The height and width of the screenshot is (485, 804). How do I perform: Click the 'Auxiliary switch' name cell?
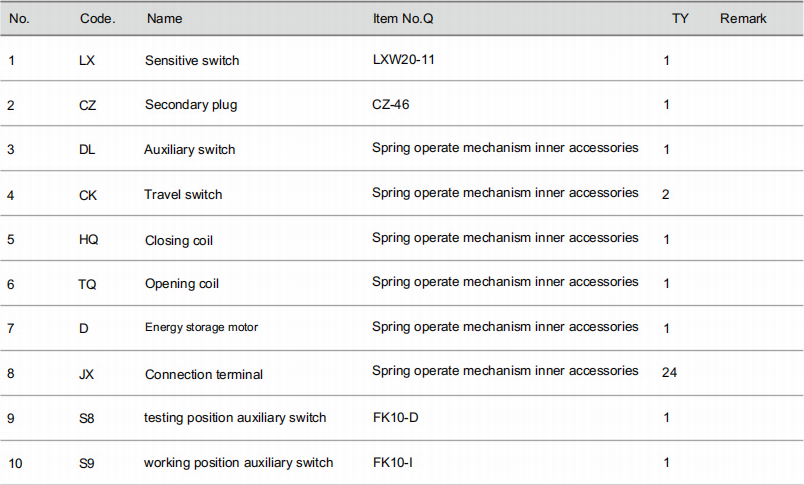point(189,150)
